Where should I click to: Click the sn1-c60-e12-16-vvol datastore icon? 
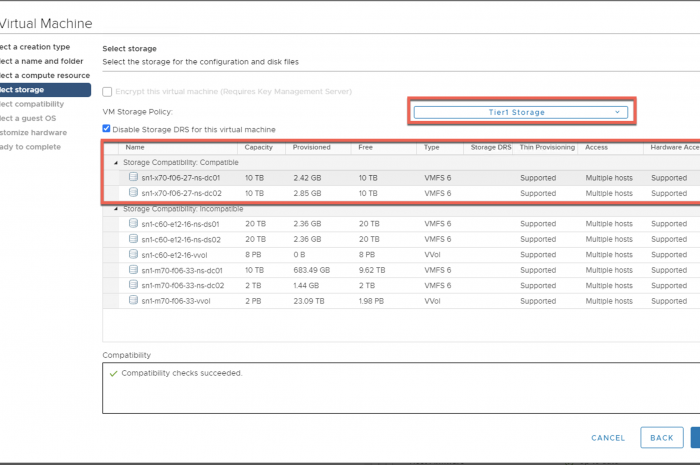pyautogui.click(x=133, y=255)
